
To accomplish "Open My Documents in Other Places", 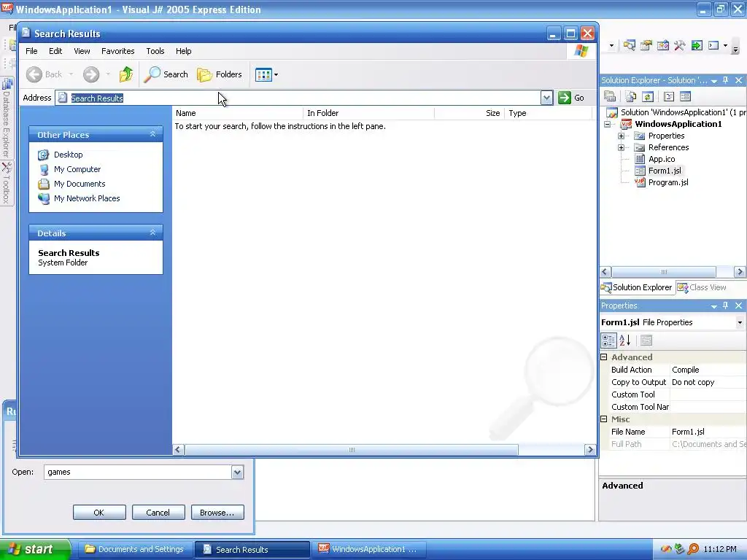I will click(x=80, y=184).
